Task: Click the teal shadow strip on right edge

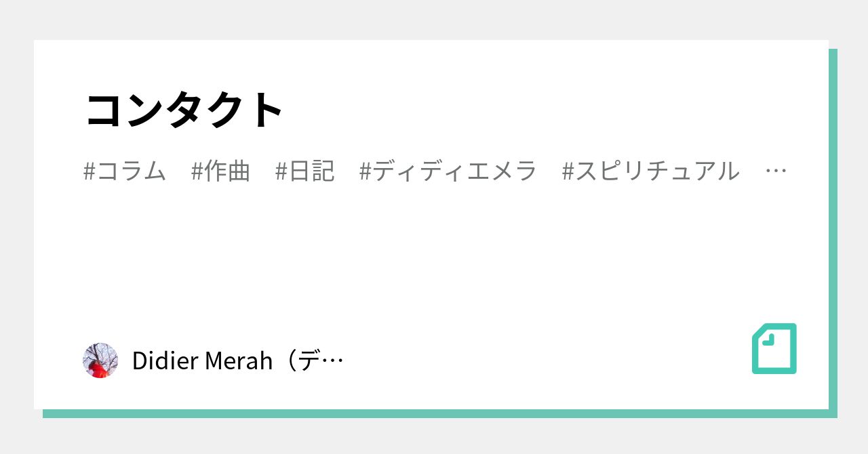Action: pos(833,230)
